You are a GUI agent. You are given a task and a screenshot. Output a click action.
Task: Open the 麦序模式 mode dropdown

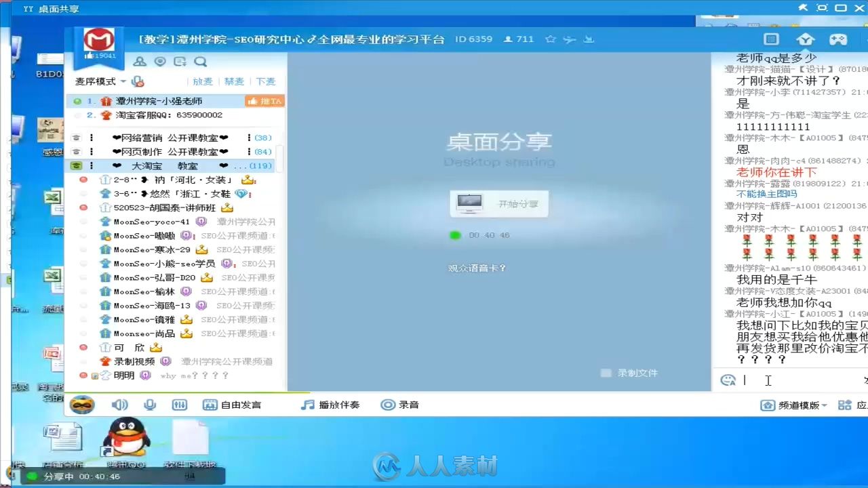(100, 81)
